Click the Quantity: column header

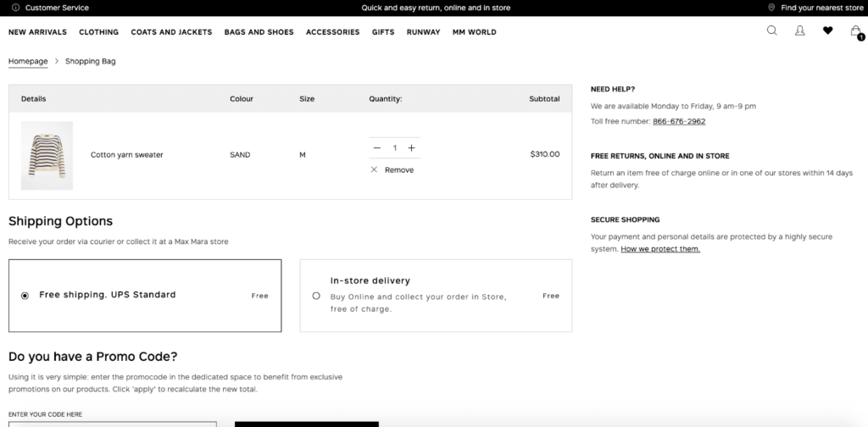point(386,99)
